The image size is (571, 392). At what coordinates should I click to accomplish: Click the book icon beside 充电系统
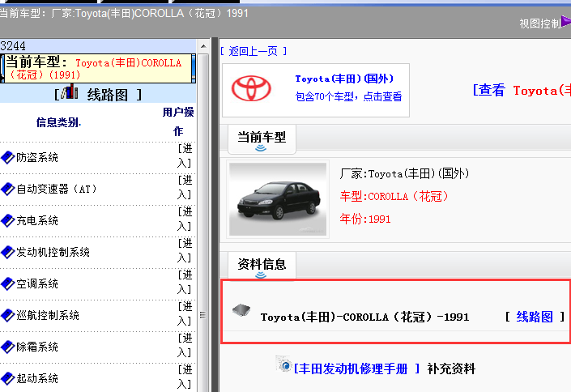[7, 220]
